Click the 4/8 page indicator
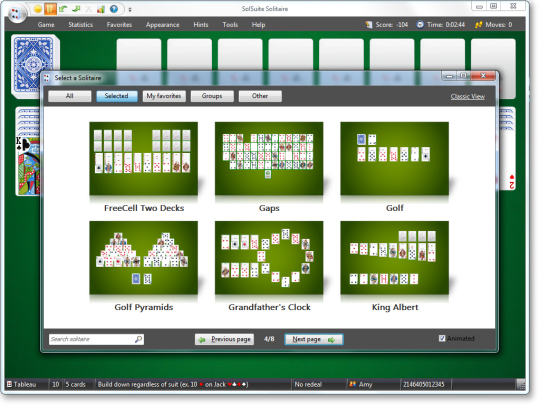540x405 pixels. [x=269, y=339]
